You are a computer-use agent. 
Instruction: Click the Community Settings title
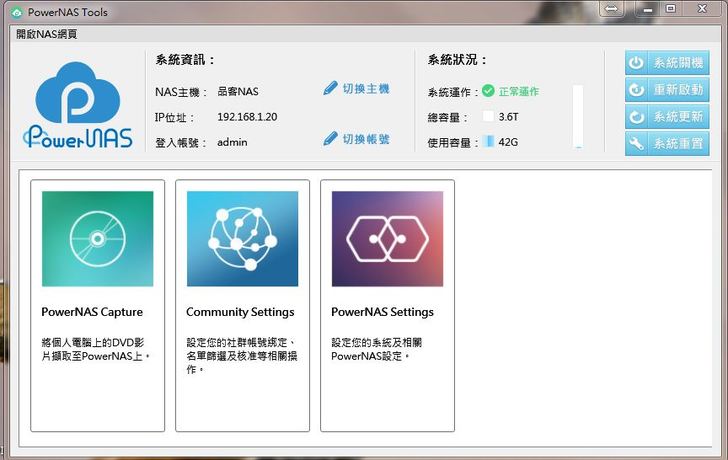click(x=240, y=312)
